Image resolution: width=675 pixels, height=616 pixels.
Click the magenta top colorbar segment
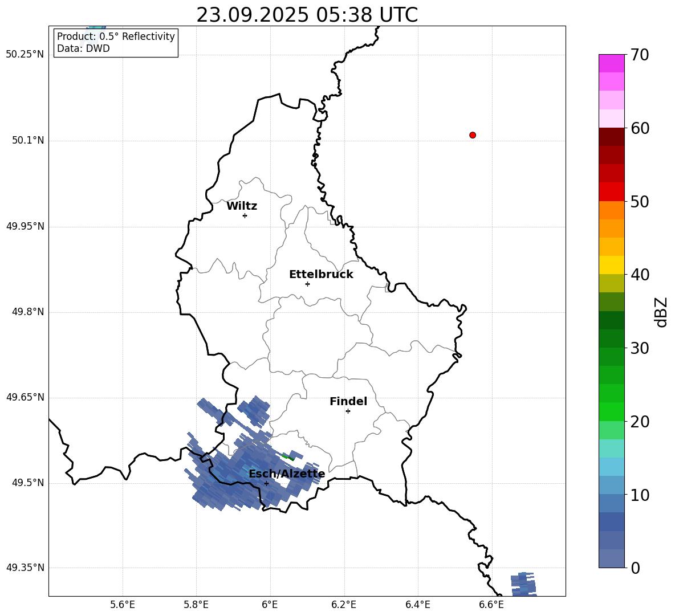pos(611,63)
